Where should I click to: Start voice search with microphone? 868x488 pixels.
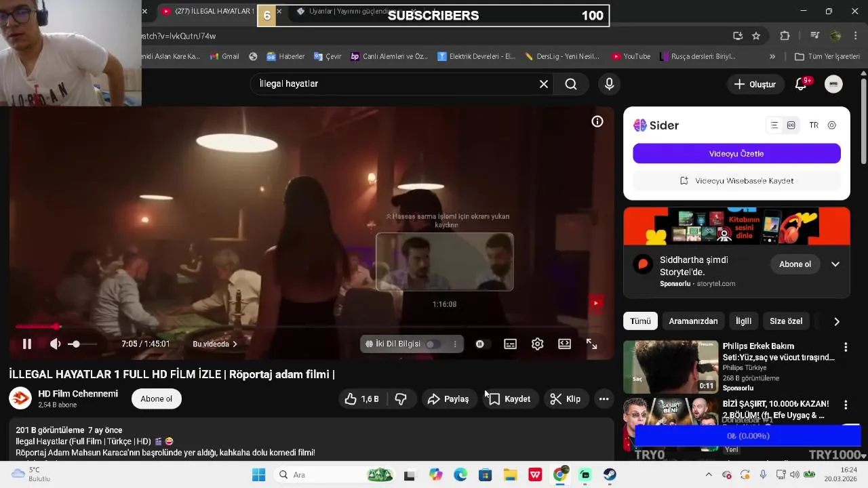pyautogui.click(x=609, y=84)
